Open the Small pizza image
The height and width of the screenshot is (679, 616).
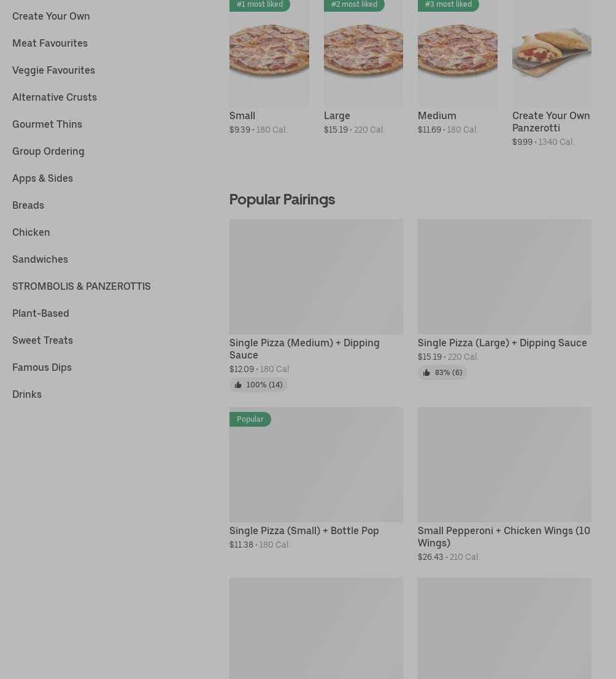pyautogui.click(x=269, y=53)
